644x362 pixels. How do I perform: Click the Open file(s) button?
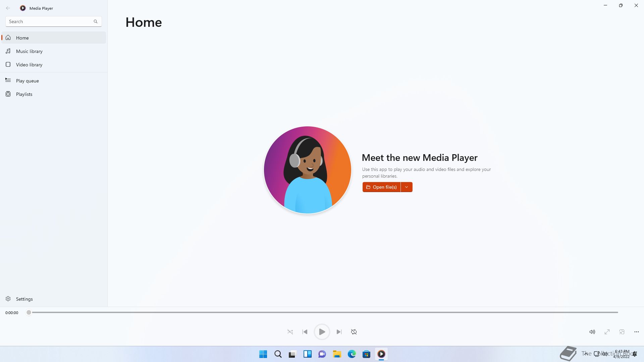click(381, 187)
